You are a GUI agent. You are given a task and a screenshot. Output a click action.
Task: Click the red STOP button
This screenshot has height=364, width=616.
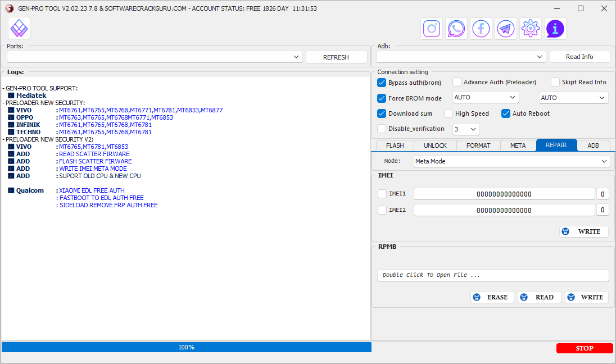click(585, 348)
